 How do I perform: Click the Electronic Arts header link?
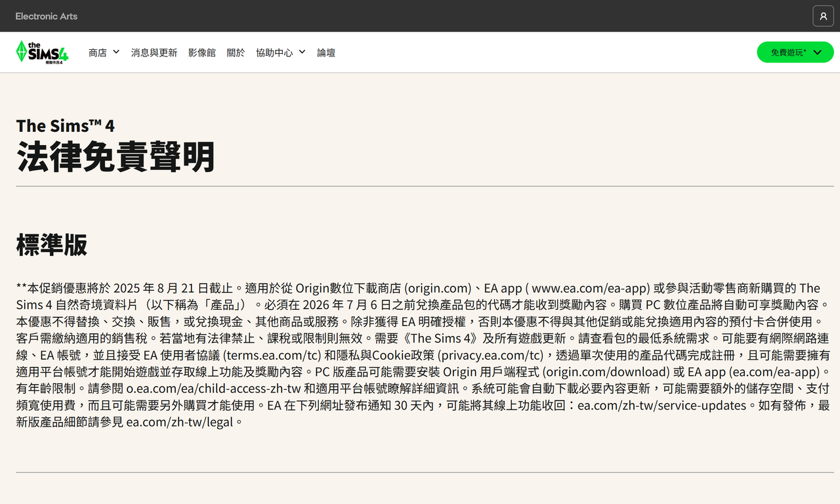click(x=47, y=16)
